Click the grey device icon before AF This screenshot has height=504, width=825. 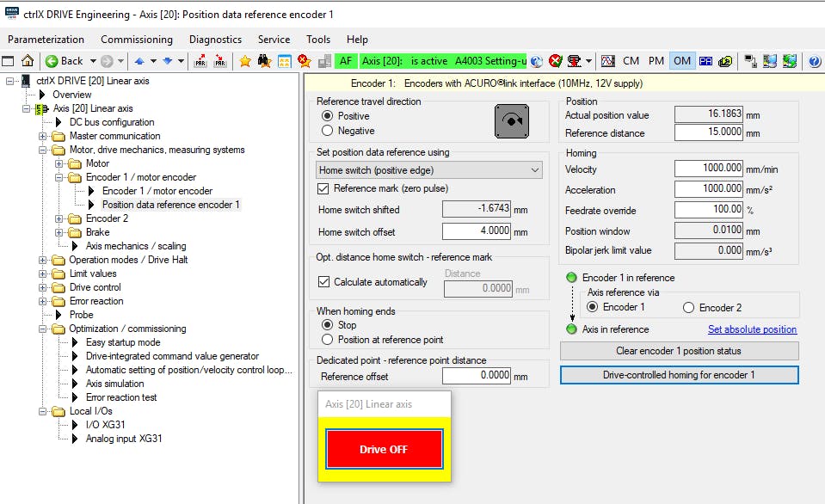324,61
